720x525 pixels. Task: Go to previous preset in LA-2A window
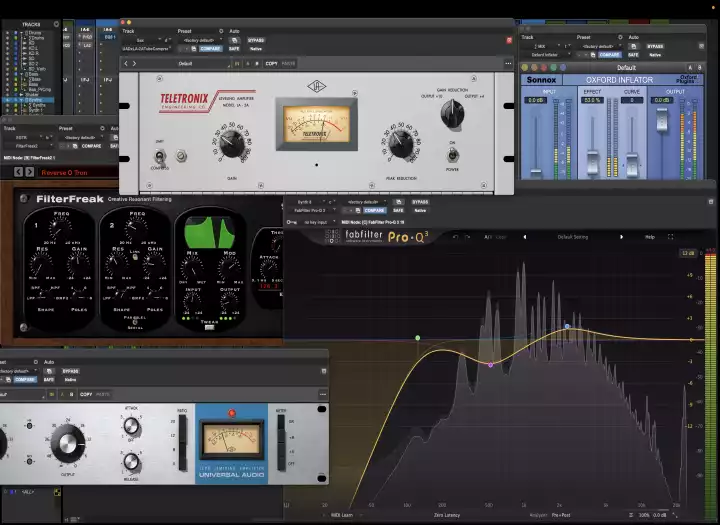[126, 63]
